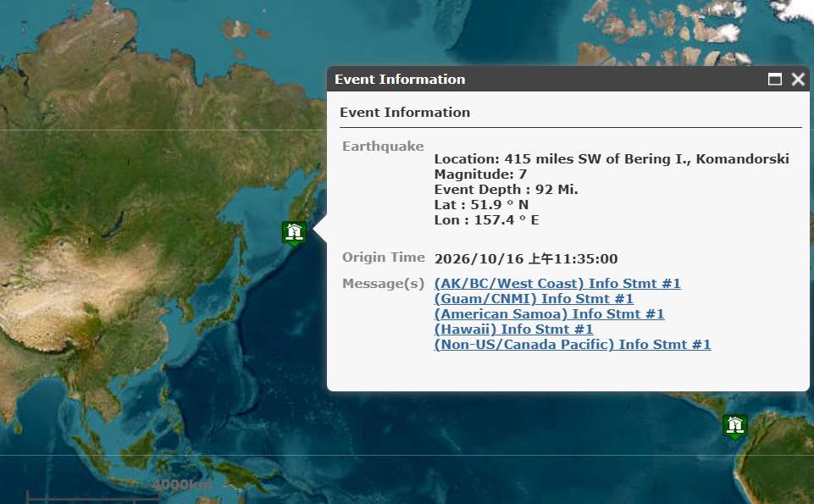Click the 'Magnitude: 7' text
Viewport: 814px width, 504px height.
480,174
